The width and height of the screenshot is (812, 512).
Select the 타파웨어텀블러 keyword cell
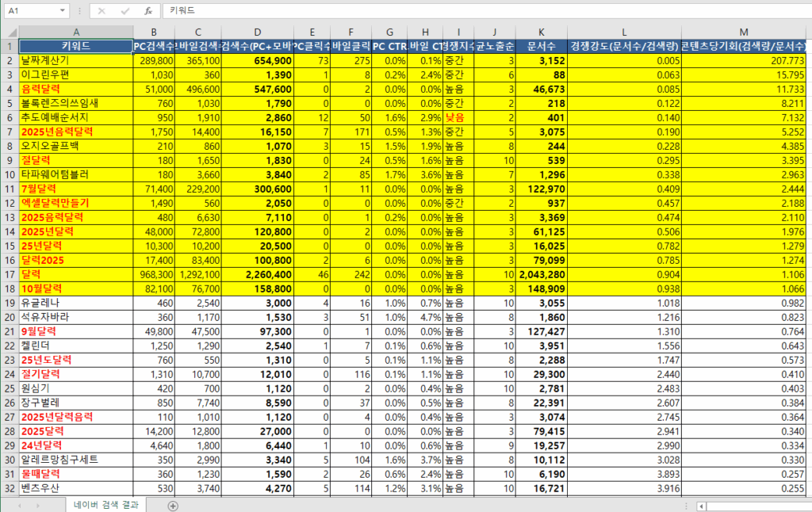pos(76,174)
